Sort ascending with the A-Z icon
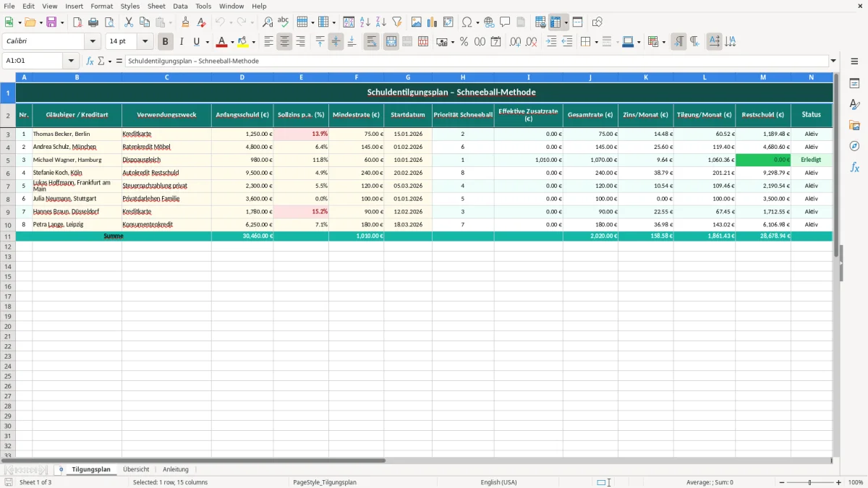 tap(365, 22)
